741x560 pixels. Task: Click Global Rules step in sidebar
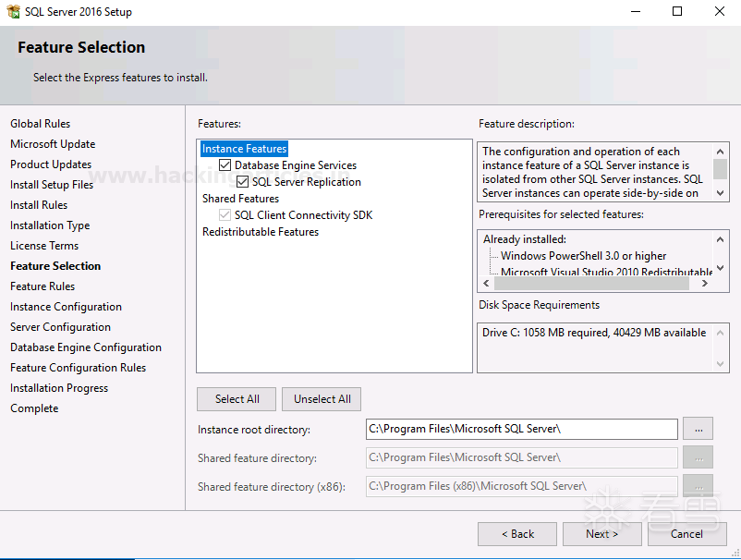40,124
